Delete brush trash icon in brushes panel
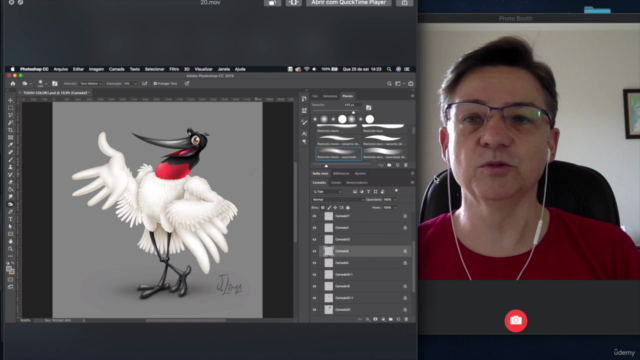This screenshot has height=360, width=640. click(406, 165)
